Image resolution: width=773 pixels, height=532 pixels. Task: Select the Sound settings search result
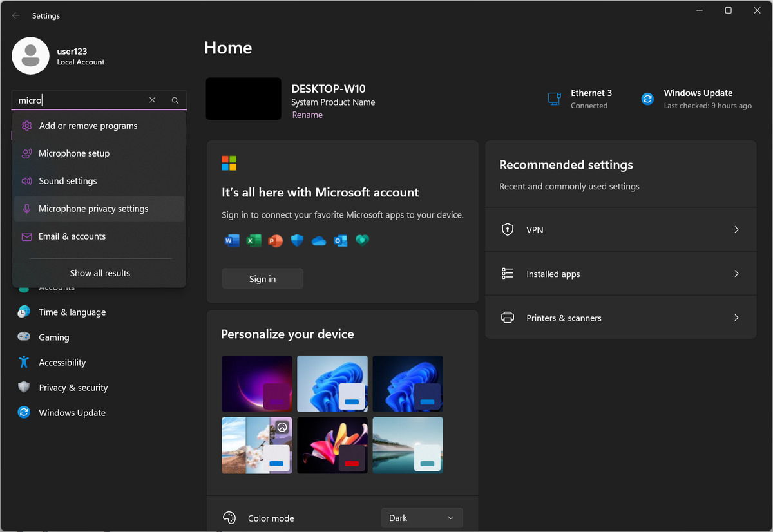pyautogui.click(x=99, y=181)
